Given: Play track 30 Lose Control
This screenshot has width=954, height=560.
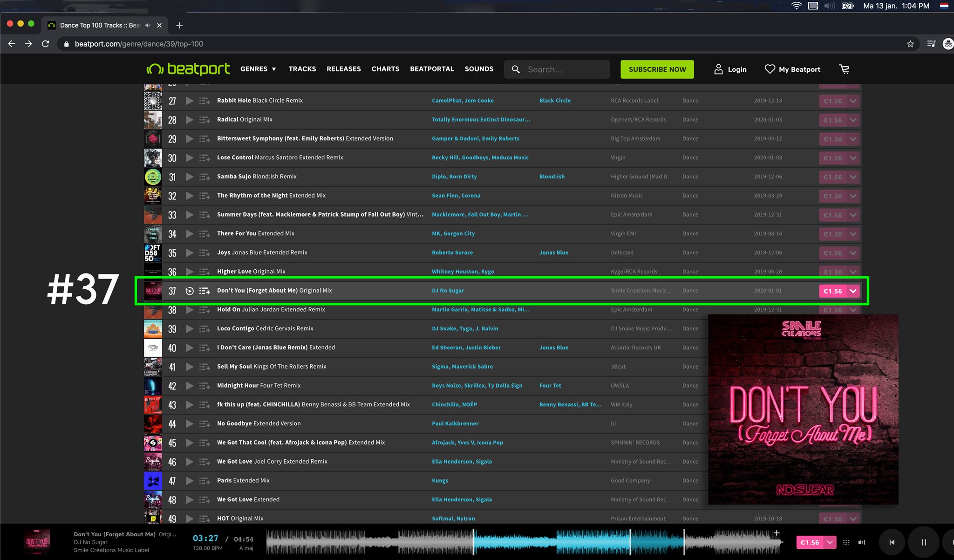Looking at the screenshot, I should [x=190, y=158].
